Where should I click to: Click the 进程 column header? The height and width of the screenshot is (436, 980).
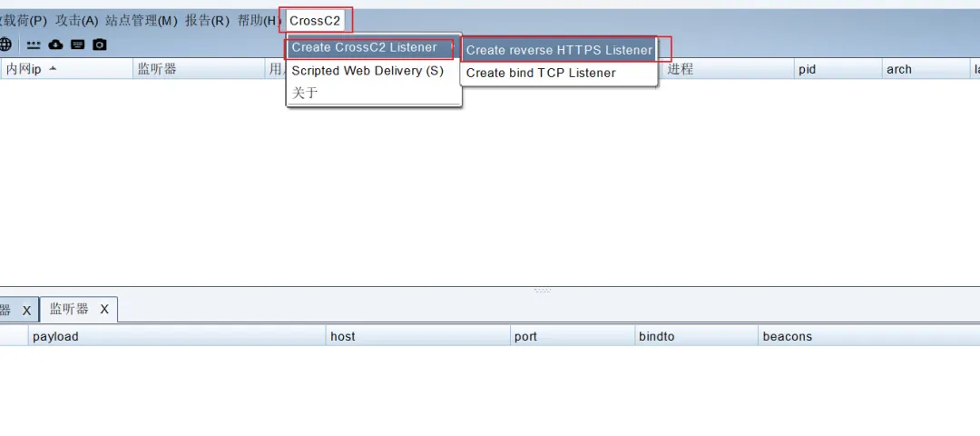pyautogui.click(x=728, y=69)
